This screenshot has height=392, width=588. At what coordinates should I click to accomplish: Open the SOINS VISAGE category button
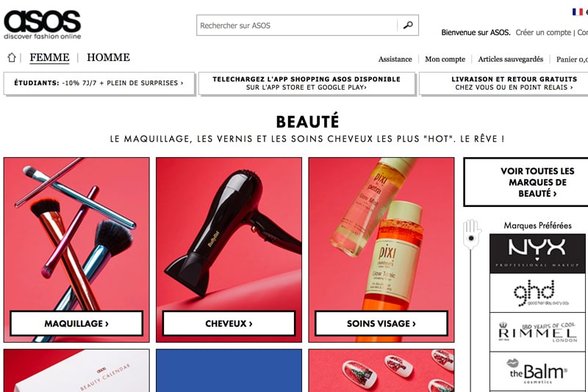point(381,324)
